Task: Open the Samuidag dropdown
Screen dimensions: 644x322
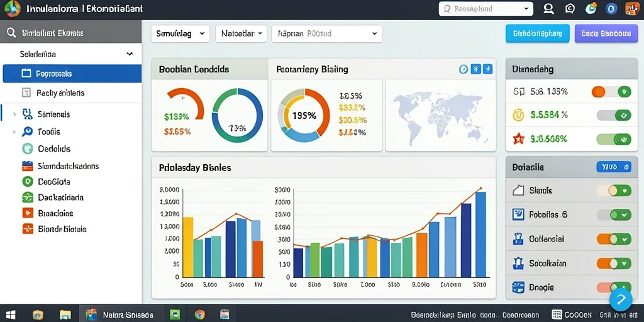Action: click(x=180, y=34)
